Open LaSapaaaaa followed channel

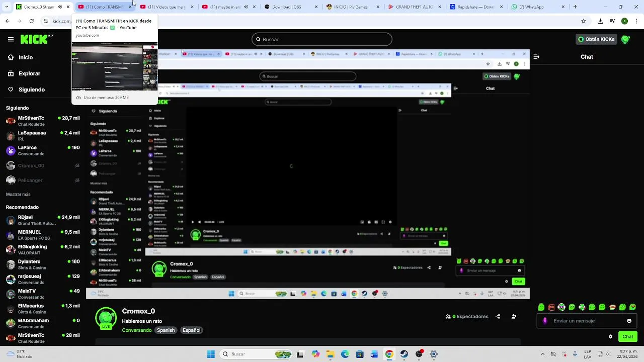43,136
